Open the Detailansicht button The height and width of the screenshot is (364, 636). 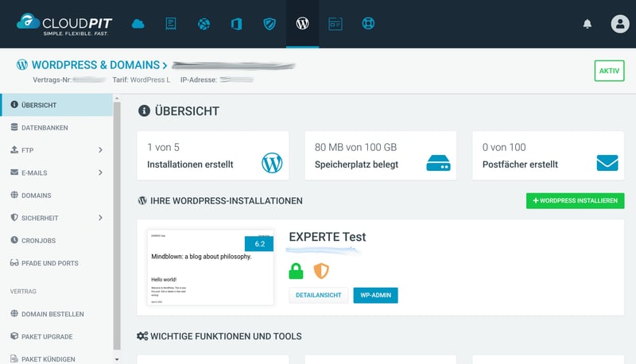(x=318, y=295)
